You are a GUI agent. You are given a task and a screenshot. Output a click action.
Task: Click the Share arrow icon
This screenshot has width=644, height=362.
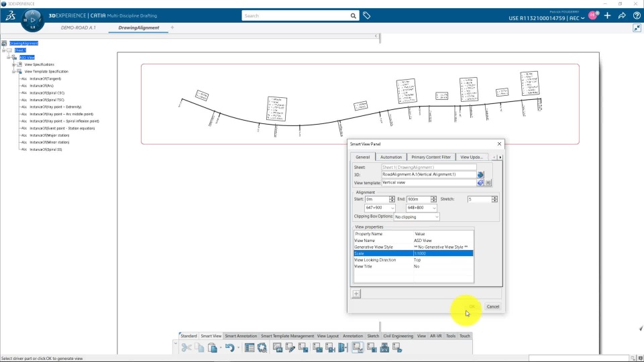click(x=622, y=15)
